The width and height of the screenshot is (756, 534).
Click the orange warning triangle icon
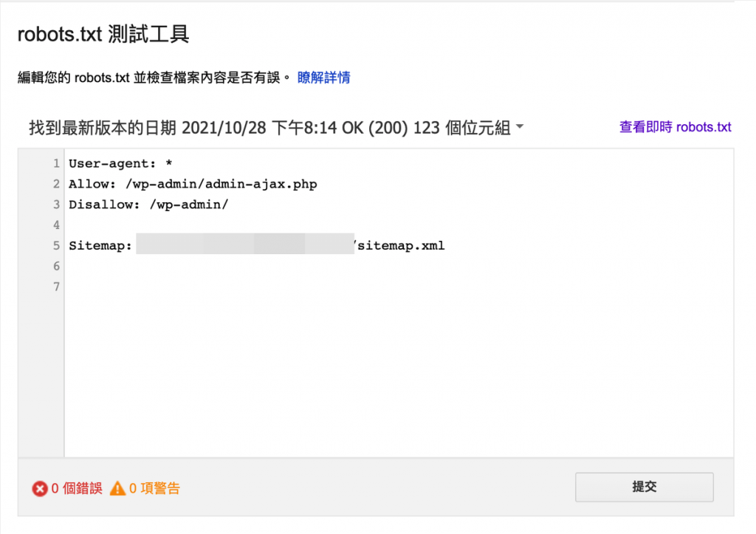coord(117,488)
